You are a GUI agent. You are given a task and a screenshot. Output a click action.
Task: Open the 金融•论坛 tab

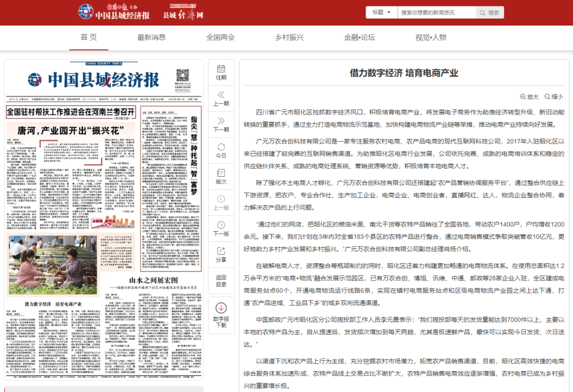coord(359,37)
